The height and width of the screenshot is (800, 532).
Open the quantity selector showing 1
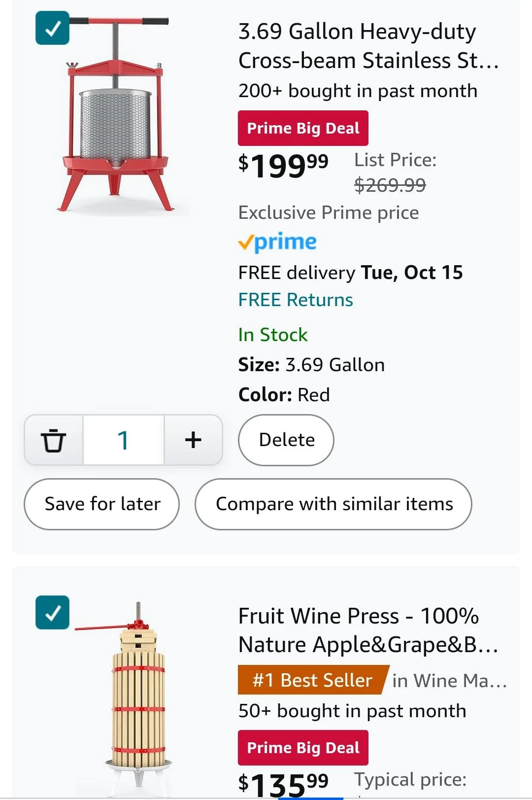pos(123,440)
